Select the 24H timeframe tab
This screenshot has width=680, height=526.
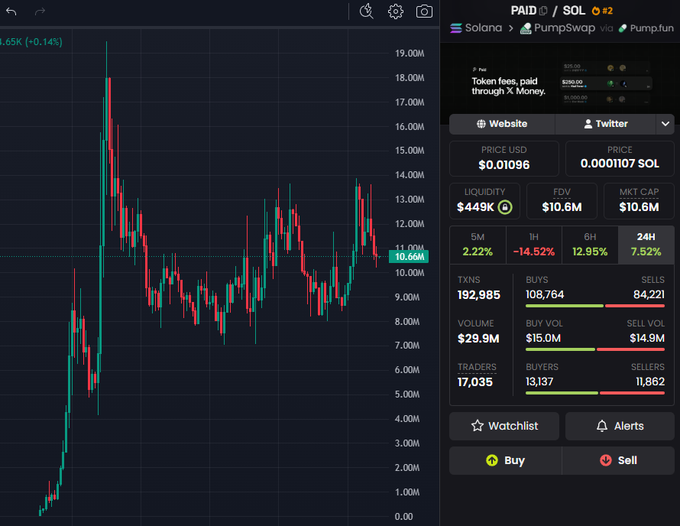(646, 245)
